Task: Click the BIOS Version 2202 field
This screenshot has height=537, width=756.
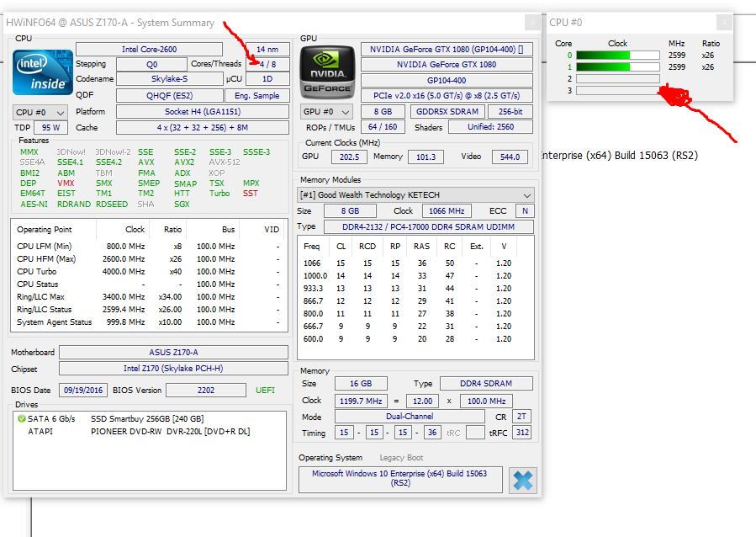Action: tap(206, 390)
